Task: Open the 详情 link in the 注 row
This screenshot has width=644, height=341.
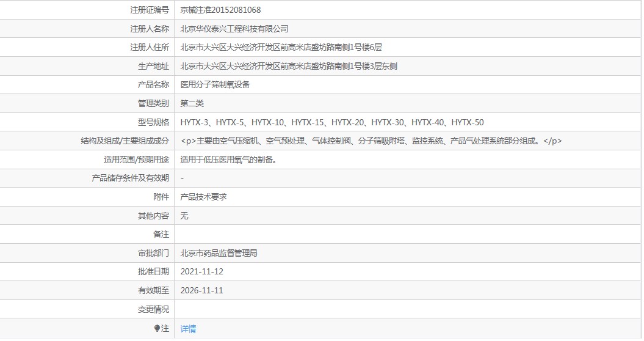Action: [x=188, y=329]
